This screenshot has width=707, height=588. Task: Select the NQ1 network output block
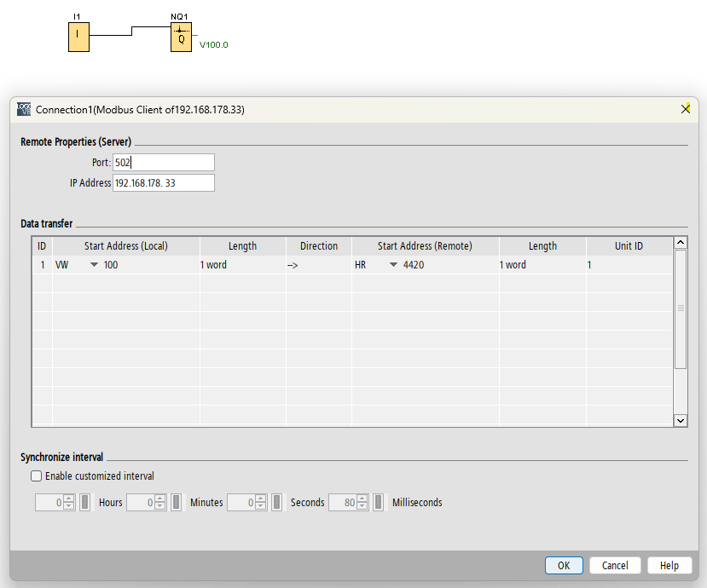[x=181, y=37]
